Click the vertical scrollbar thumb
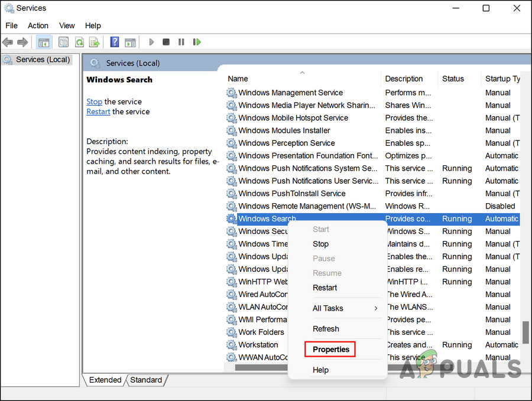Screen dimensions: 532x401 coord(525,332)
